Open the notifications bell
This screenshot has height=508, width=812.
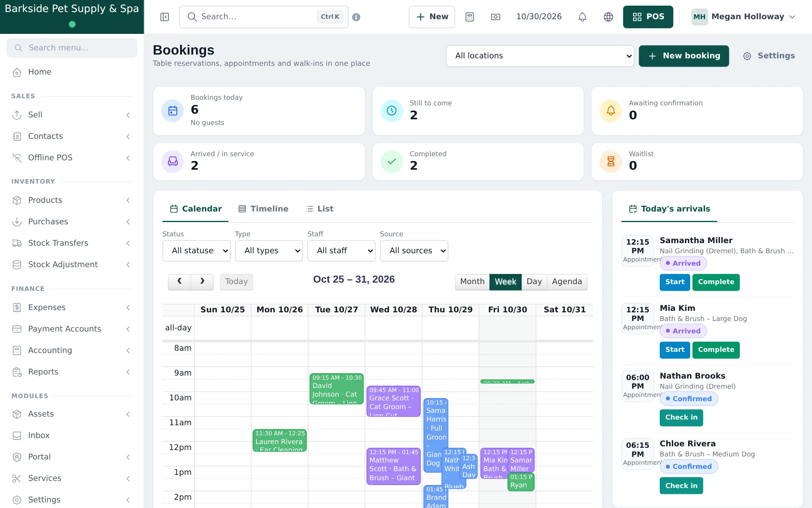coord(582,17)
